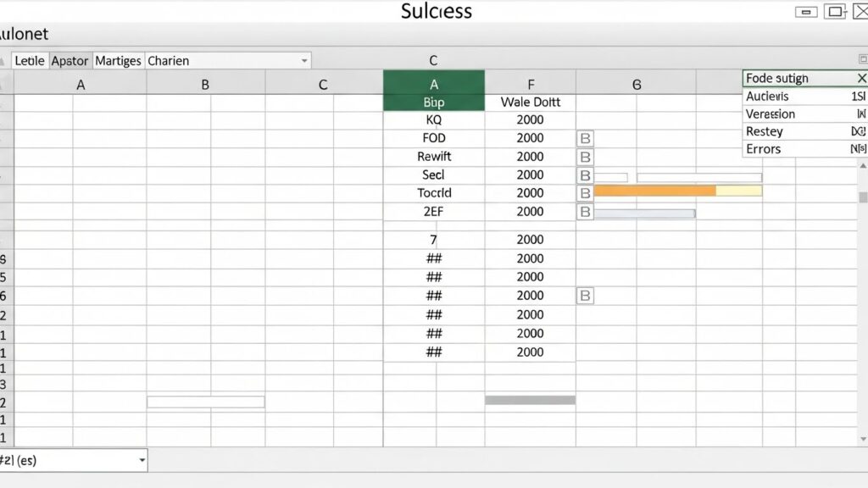Select the green Biıp header cell
The image size is (868, 488).
(433, 102)
